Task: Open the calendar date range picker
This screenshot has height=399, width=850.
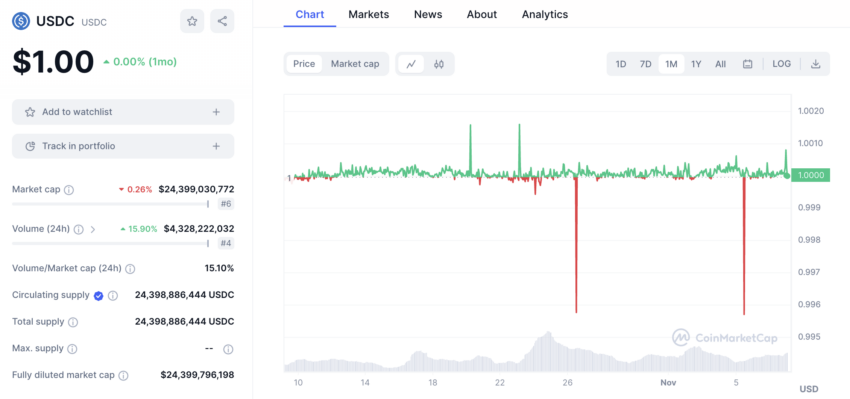Action: click(748, 64)
